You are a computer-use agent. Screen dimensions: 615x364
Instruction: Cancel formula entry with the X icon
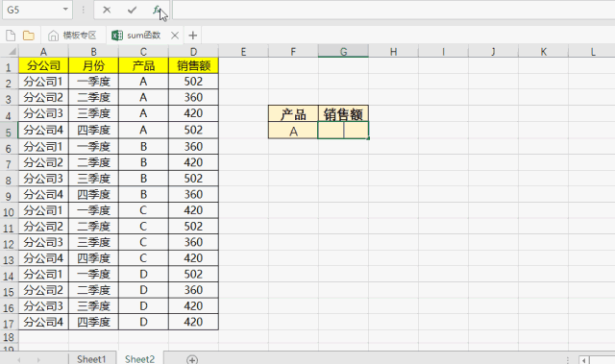(107, 10)
